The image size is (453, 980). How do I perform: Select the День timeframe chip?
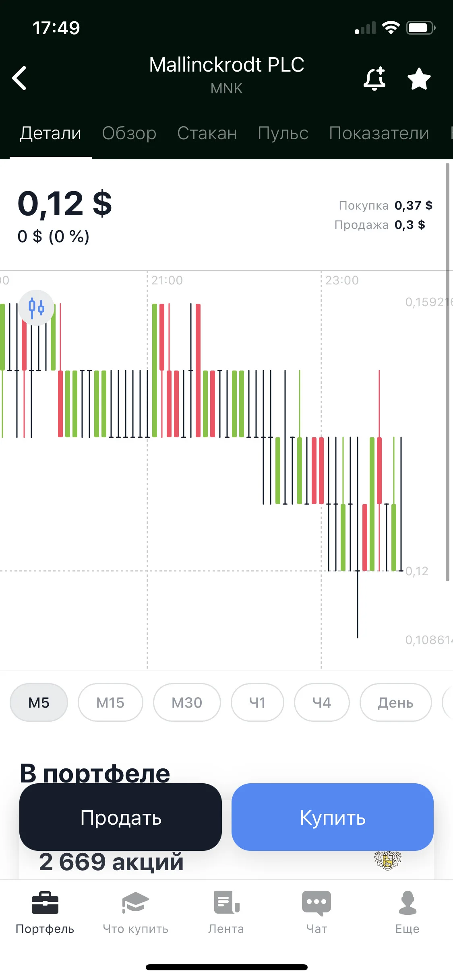tap(395, 702)
